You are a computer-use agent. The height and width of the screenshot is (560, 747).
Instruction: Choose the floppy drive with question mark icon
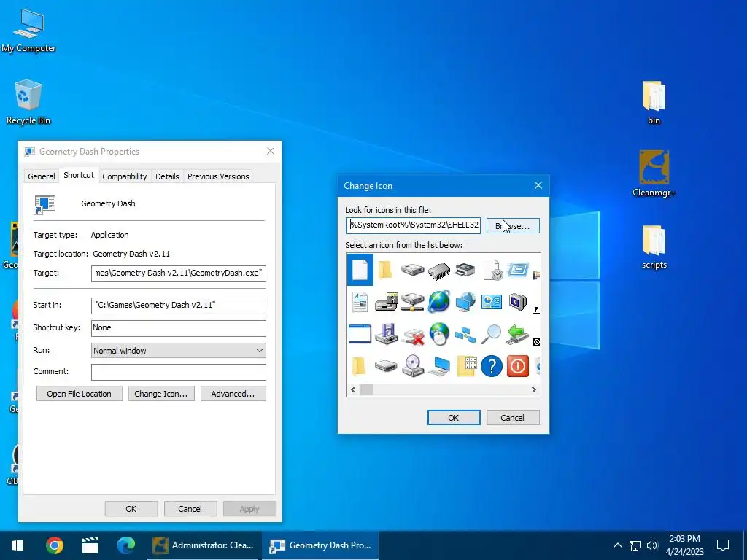point(387,302)
